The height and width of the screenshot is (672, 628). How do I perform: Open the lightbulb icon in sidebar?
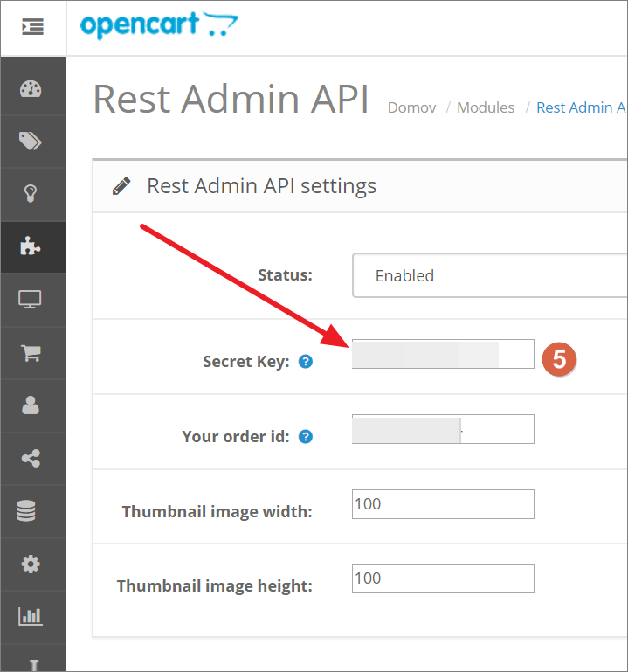[31, 193]
